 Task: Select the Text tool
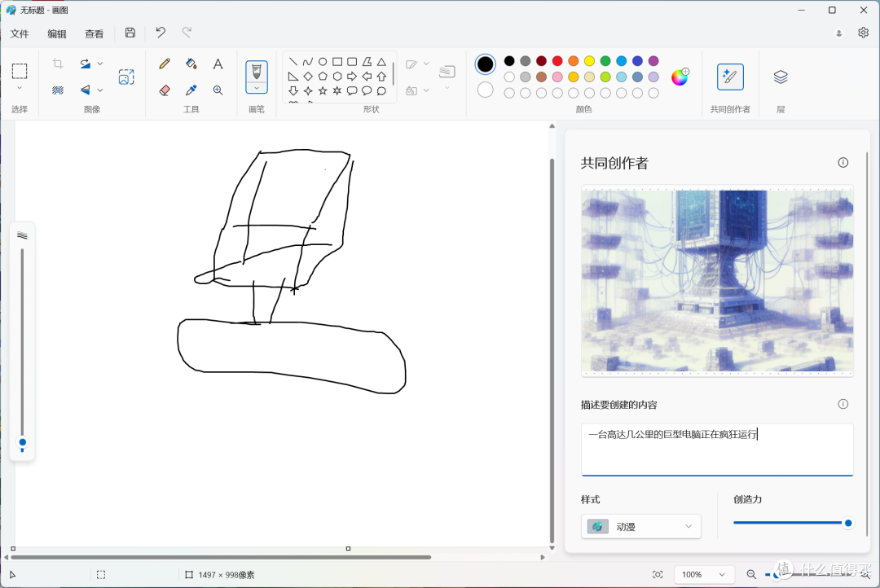click(x=218, y=64)
